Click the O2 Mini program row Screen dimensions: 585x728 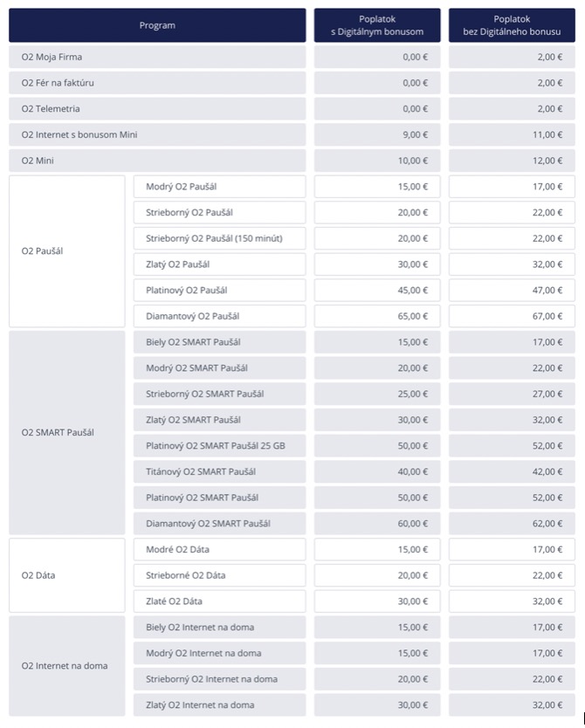pyautogui.click(x=157, y=161)
